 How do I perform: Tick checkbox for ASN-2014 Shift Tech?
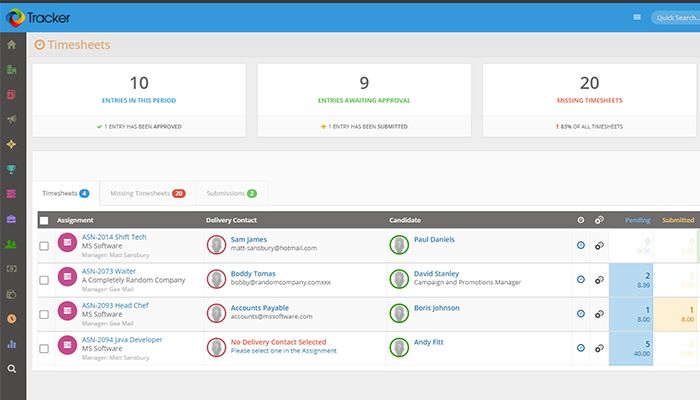point(44,246)
